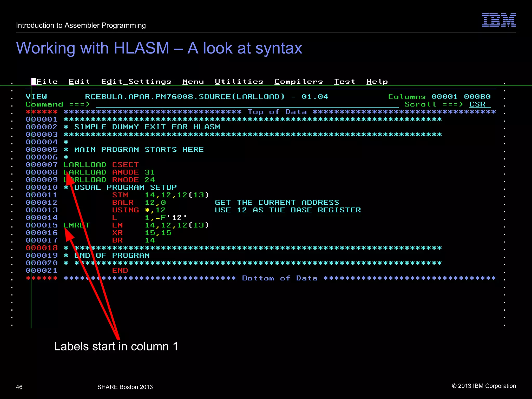532x399 pixels.
Task: Open the Edit_Settings menu
Action: (136, 82)
